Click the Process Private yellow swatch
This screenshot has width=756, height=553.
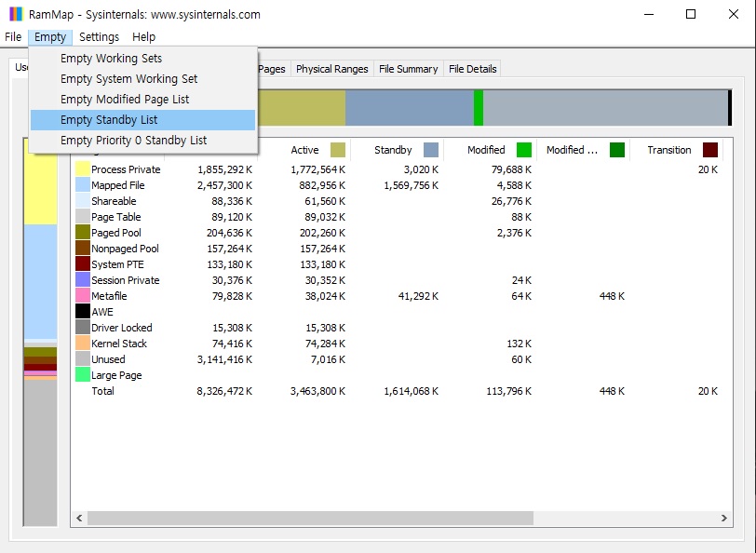coord(83,169)
